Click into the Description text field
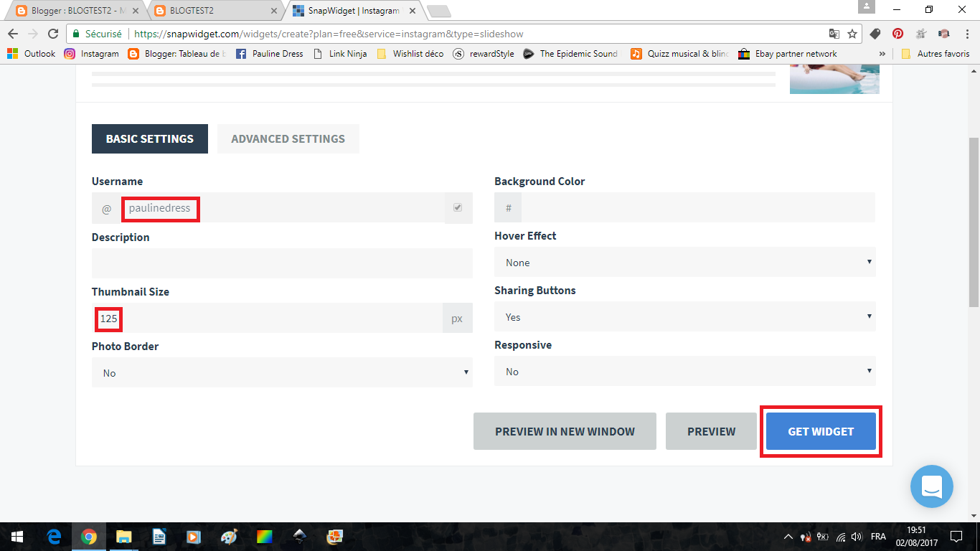This screenshot has width=980, height=551. coord(282,263)
